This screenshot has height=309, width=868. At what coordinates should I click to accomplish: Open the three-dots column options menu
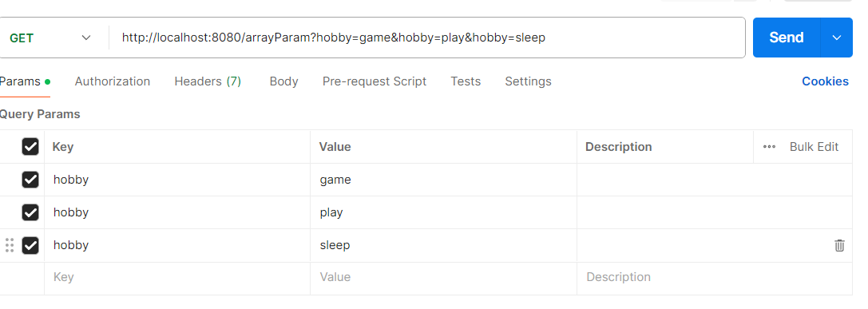769,147
